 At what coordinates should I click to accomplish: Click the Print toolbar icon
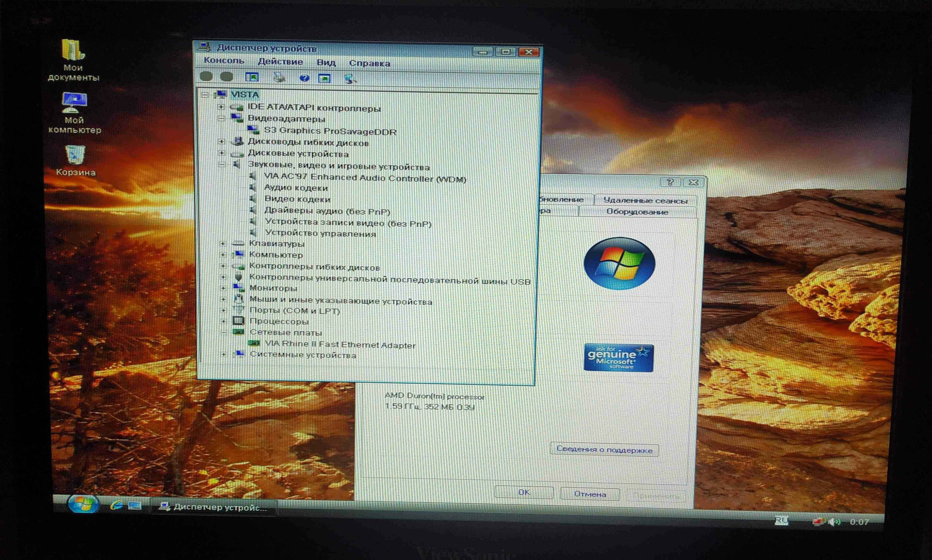click(279, 78)
